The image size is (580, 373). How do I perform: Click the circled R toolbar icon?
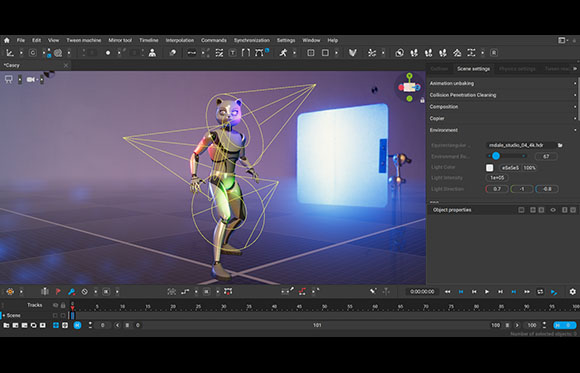click(x=494, y=53)
